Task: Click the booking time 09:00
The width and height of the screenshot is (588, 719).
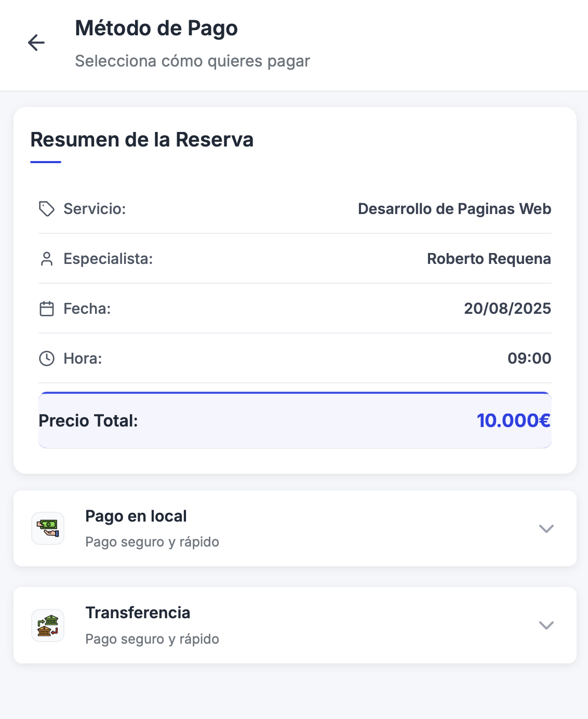Action: click(x=529, y=358)
